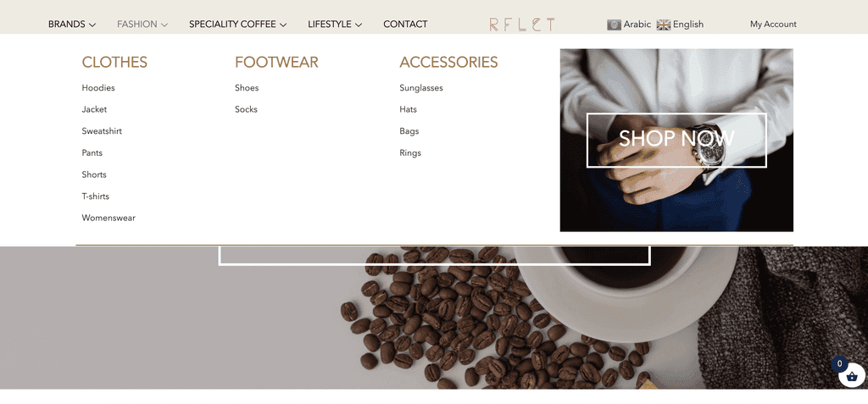Open Socks category link
Image resolution: width=868 pixels, height=404 pixels.
point(246,109)
